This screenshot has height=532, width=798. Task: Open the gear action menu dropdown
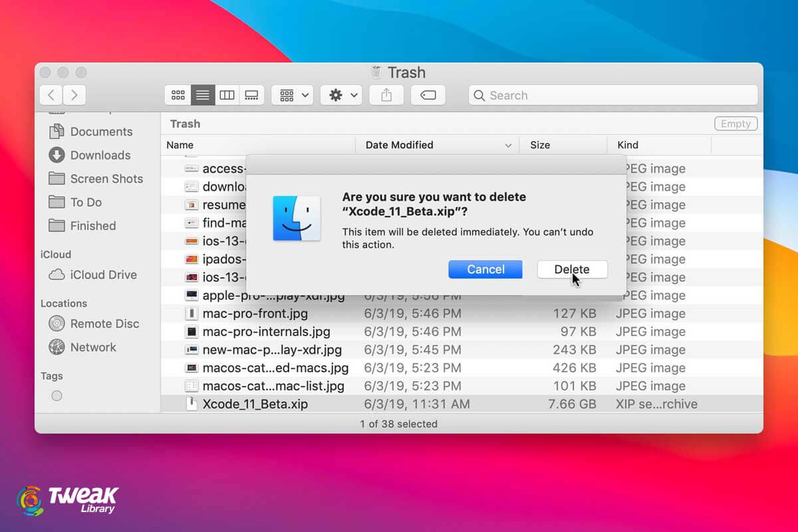(x=341, y=95)
